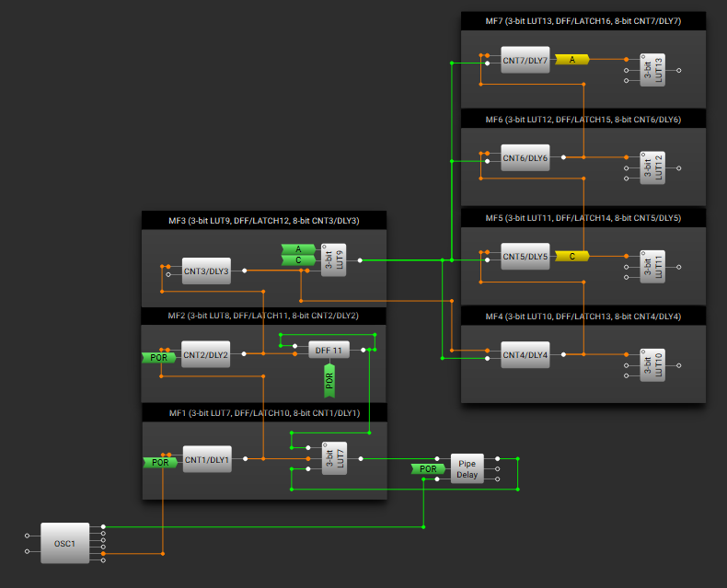
Task: Select the 3-bit LUT12 block
Action: (x=652, y=167)
